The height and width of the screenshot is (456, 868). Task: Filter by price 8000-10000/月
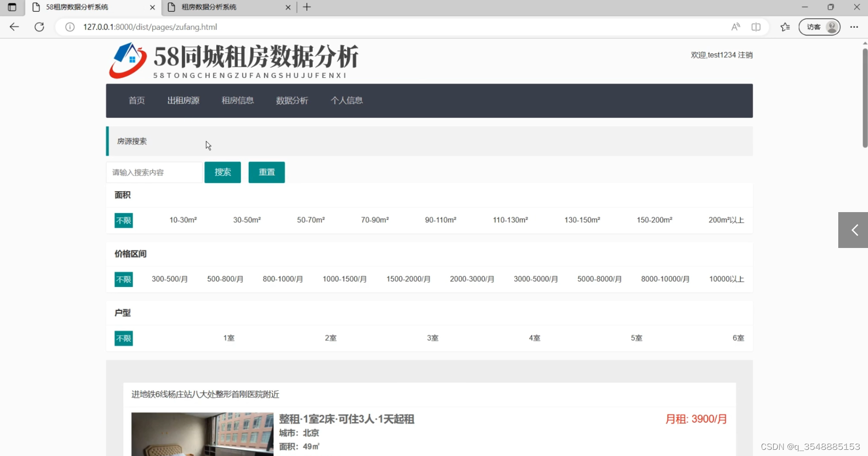point(665,279)
